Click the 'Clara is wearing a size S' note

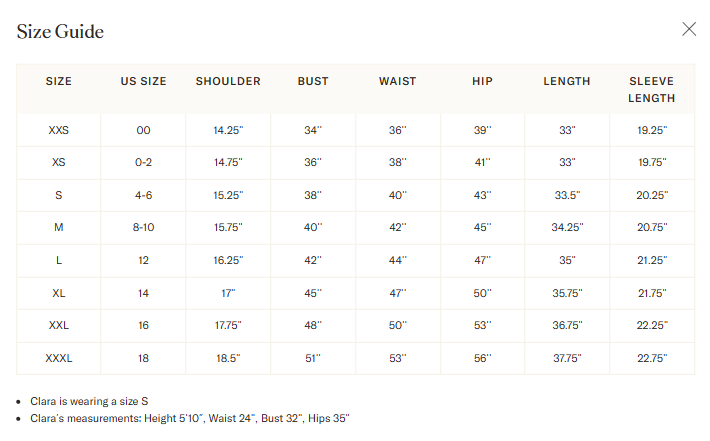pyautogui.click(x=89, y=402)
